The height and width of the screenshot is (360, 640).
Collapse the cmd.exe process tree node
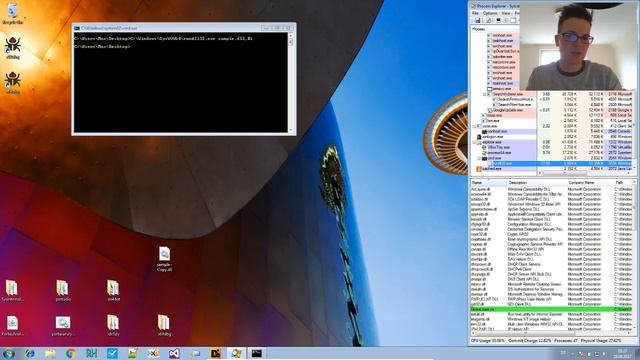point(480,158)
